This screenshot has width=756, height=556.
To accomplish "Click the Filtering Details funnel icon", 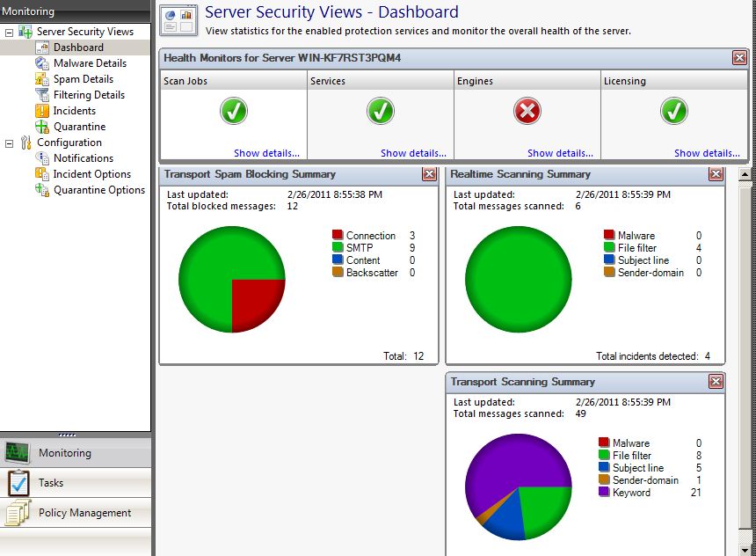I will click(x=42, y=95).
